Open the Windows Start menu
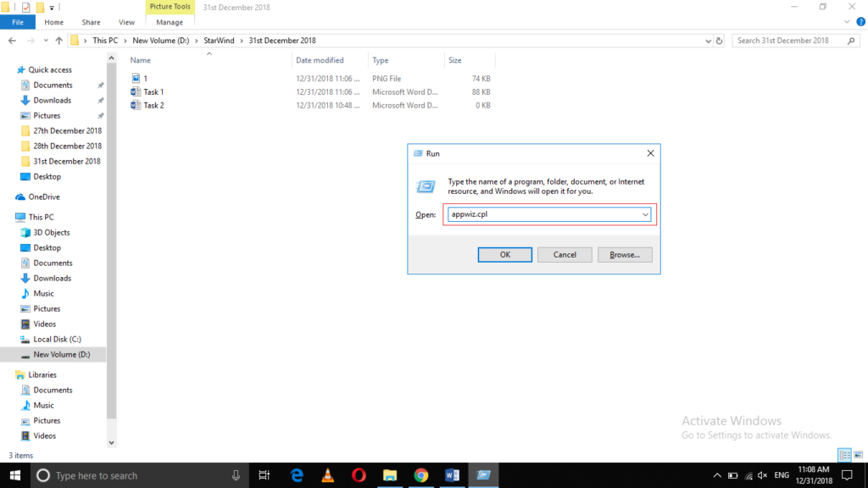Screen dimensions: 868x488 15,475
